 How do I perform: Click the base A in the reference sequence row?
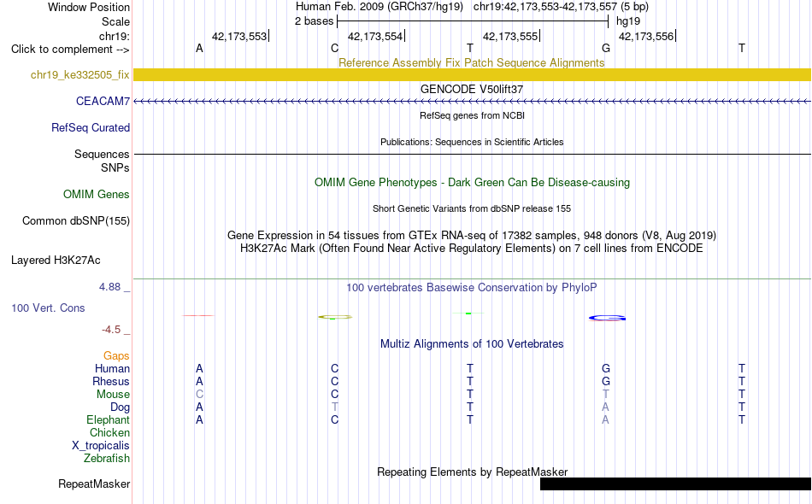199,49
